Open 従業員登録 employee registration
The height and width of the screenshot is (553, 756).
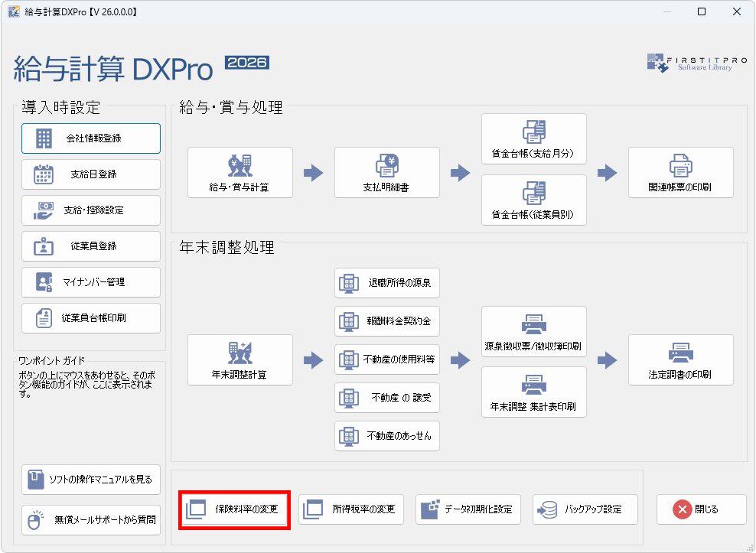[x=91, y=246]
